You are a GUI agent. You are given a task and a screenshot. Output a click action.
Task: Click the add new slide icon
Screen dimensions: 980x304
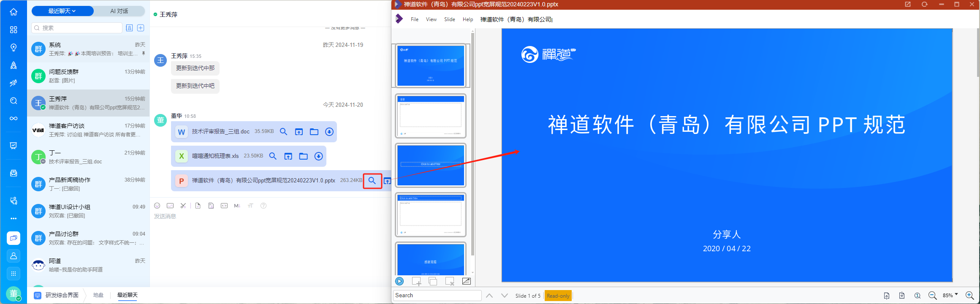(416, 281)
